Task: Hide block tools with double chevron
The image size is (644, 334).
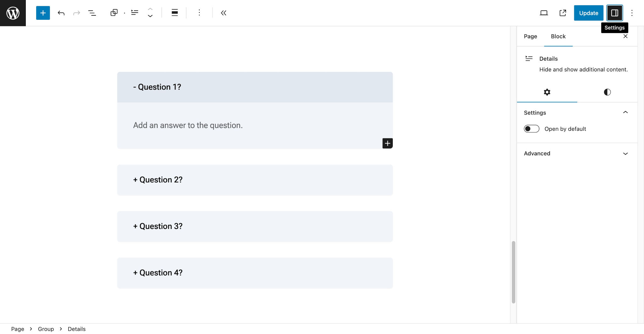Action: [x=224, y=13]
